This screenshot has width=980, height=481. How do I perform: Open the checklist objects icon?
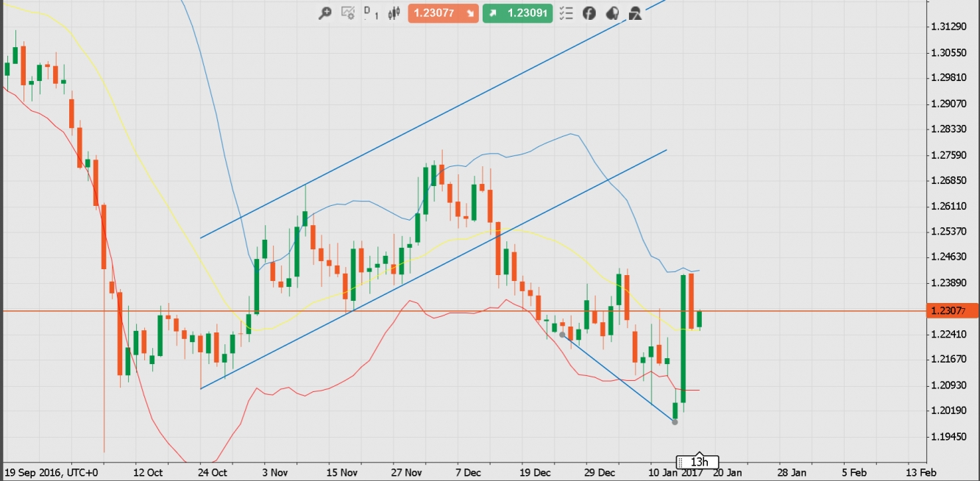(566, 13)
